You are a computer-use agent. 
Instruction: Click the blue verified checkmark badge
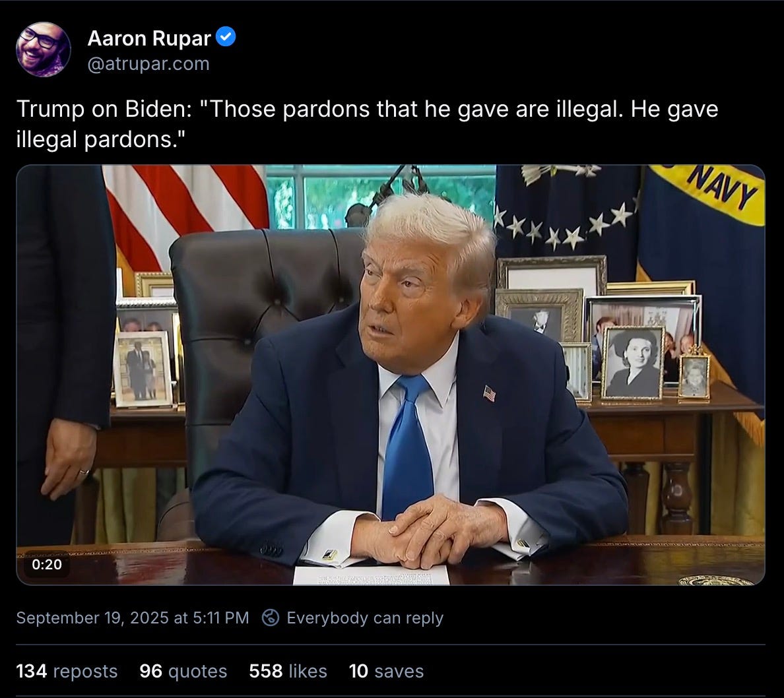(226, 38)
